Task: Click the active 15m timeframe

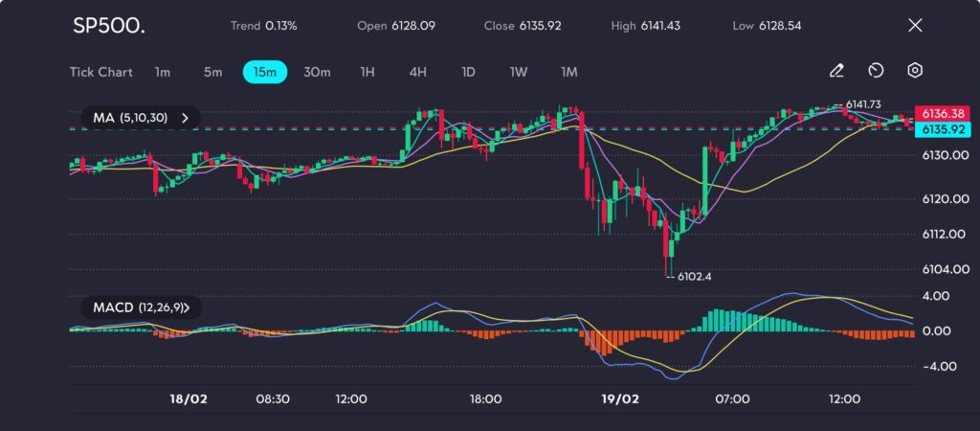Action: [265, 72]
